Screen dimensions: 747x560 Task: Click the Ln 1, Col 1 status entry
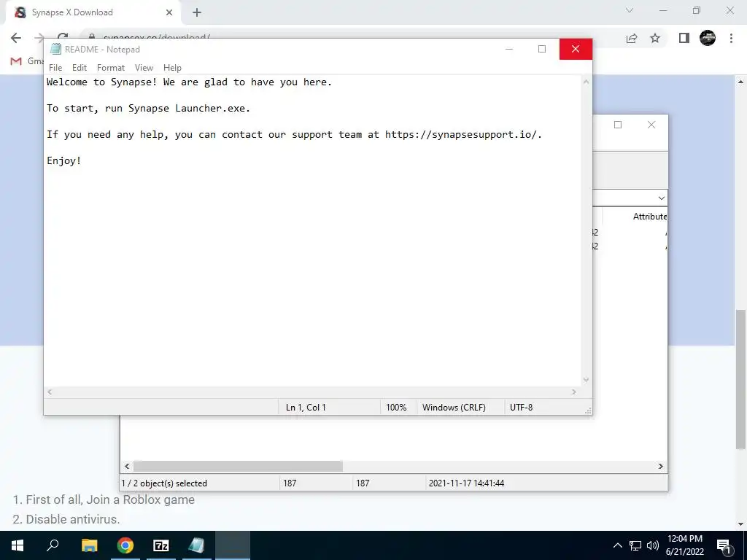[x=306, y=407]
